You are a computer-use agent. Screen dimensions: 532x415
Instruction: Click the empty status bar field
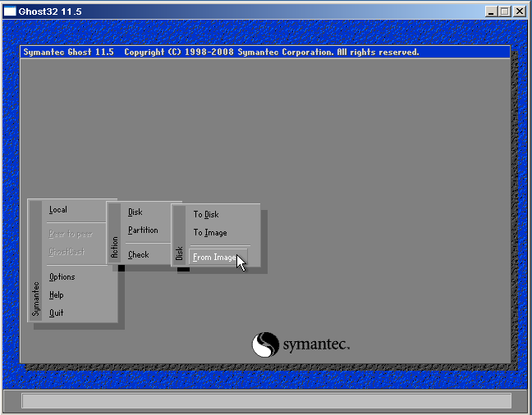[x=266, y=401]
